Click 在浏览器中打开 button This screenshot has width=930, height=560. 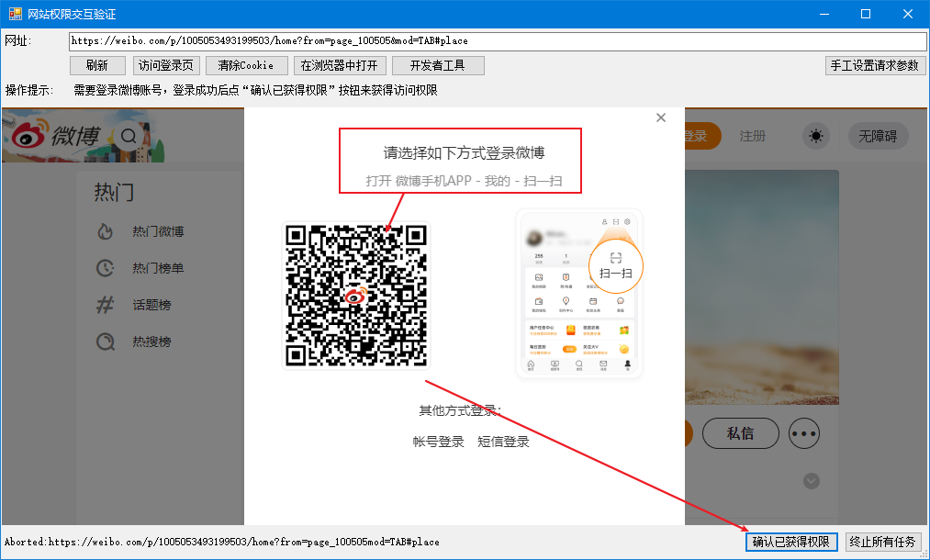[x=340, y=65]
